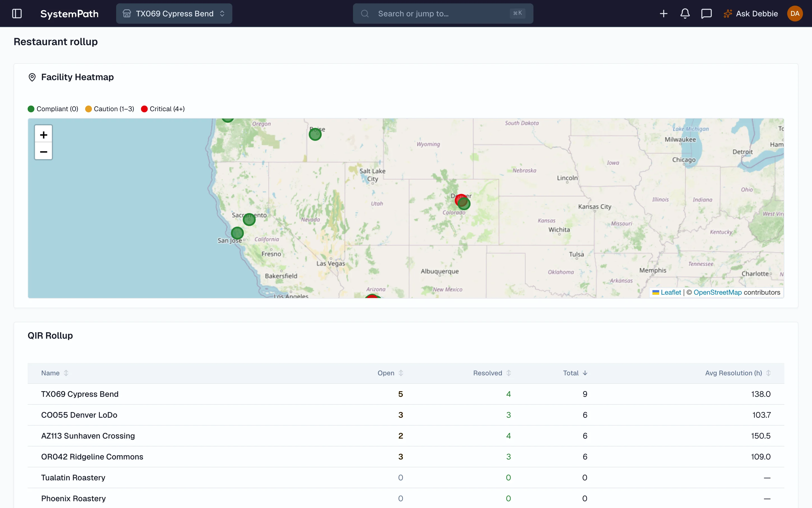Zoom in on the facility map
Image resolution: width=812 pixels, height=508 pixels.
point(44,135)
